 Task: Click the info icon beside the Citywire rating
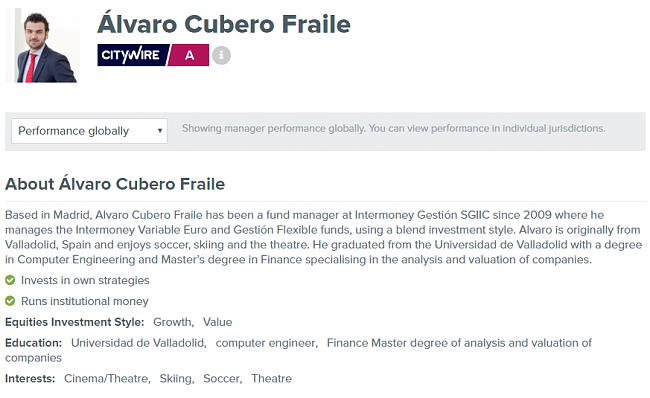[x=221, y=55]
